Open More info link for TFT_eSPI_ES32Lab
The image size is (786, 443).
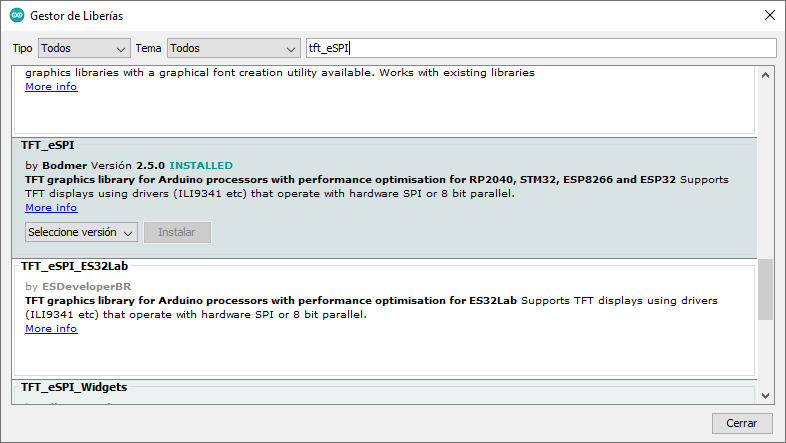click(x=51, y=329)
